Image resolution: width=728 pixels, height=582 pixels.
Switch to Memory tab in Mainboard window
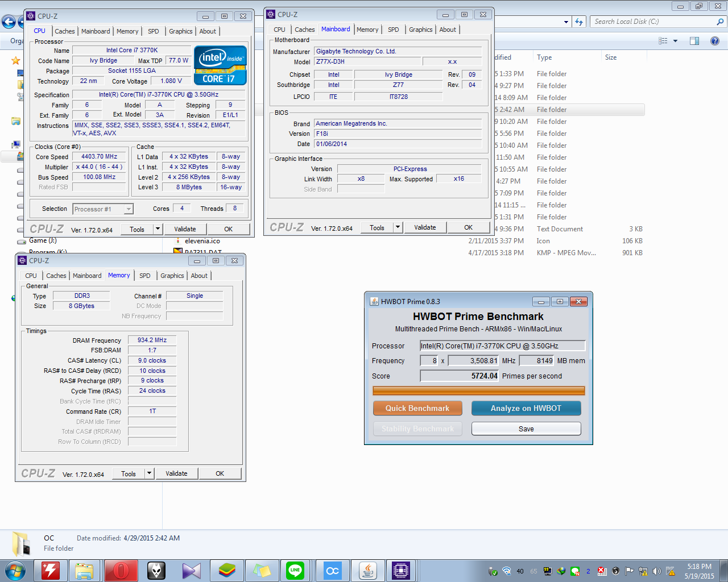[367, 30]
